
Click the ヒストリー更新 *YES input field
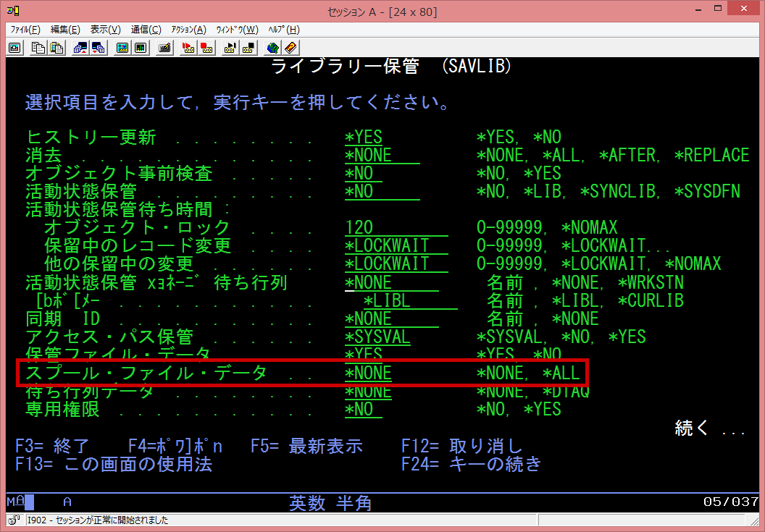(x=364, y=137)
